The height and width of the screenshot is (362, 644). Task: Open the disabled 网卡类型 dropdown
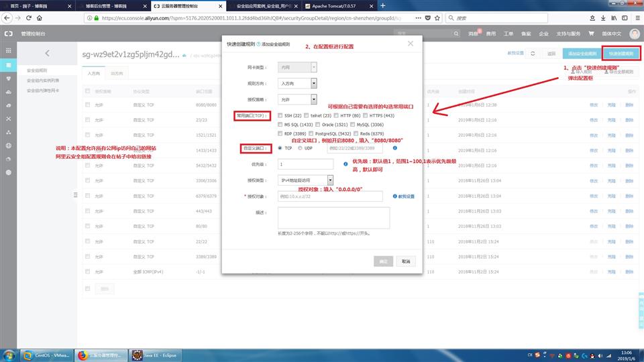[297, 67]
